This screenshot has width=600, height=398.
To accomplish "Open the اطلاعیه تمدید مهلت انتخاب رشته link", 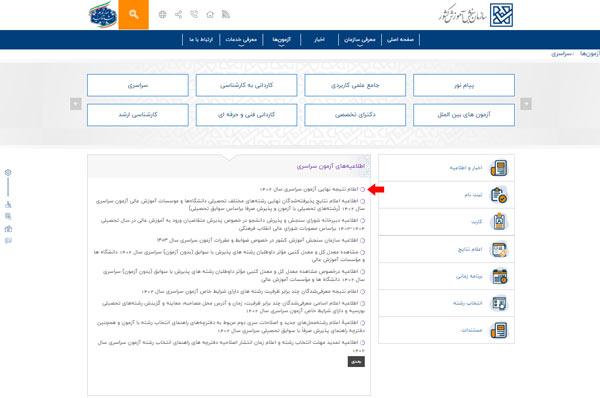I will coord(231,346).
